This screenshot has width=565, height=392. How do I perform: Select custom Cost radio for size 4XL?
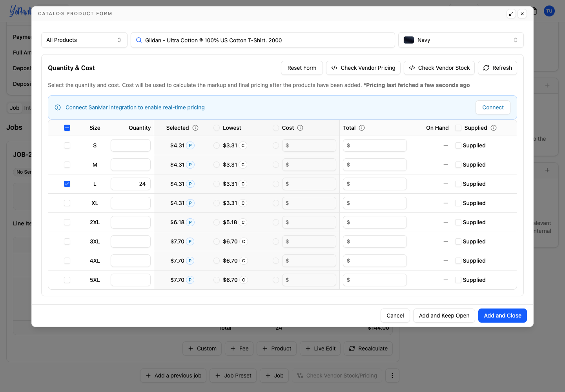(x=276, y=261)
